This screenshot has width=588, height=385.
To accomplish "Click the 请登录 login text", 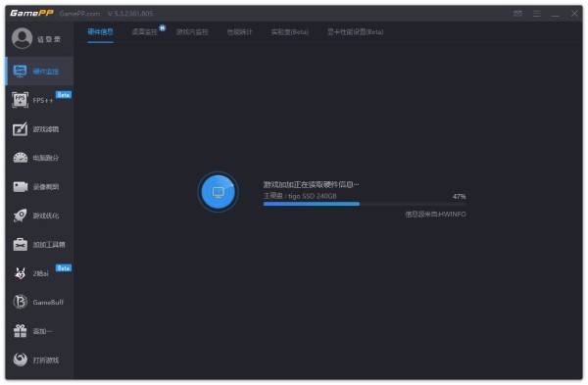I will pos(48,39).
